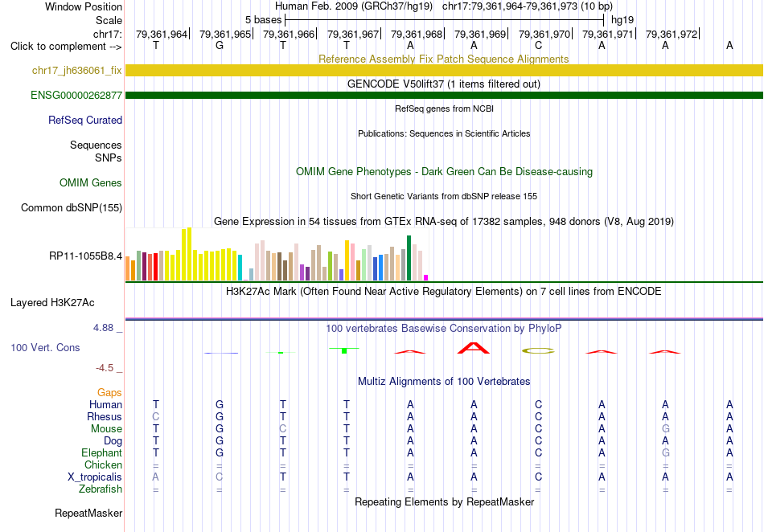The image size is (764, 532).
Task: Click the cyan GTEx expression bar
Action: click(240, 268)
